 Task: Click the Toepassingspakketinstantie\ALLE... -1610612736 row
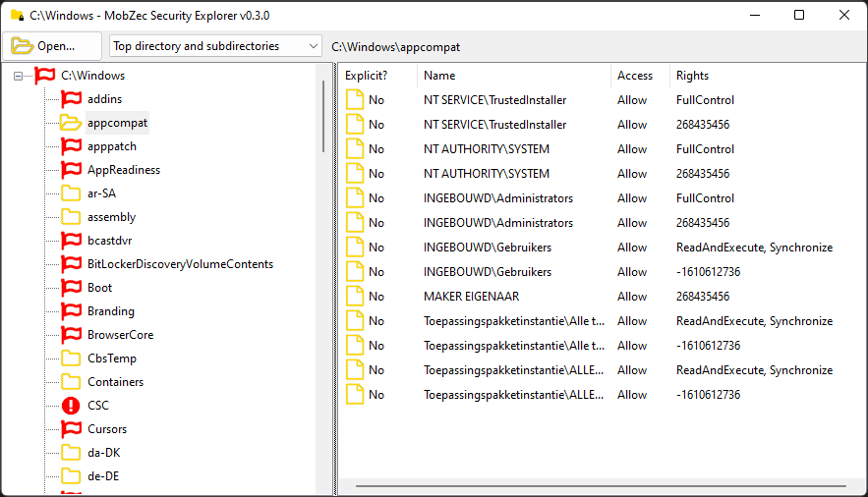click(601, 395)
